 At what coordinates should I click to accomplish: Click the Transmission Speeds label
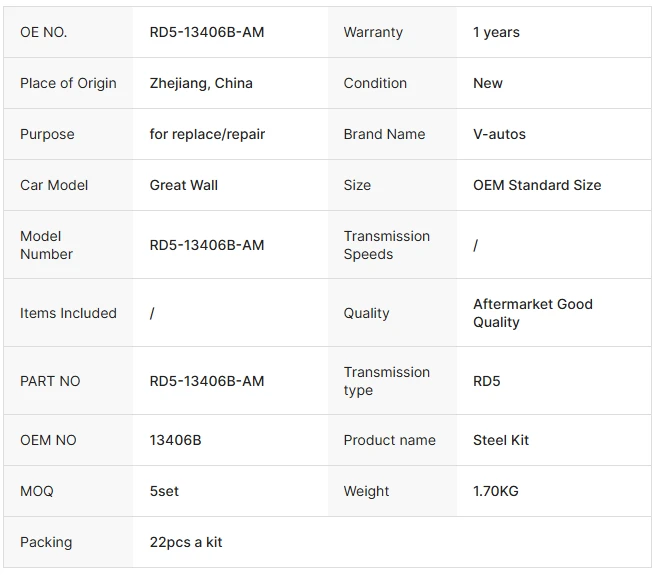click(x=387, y=245)
